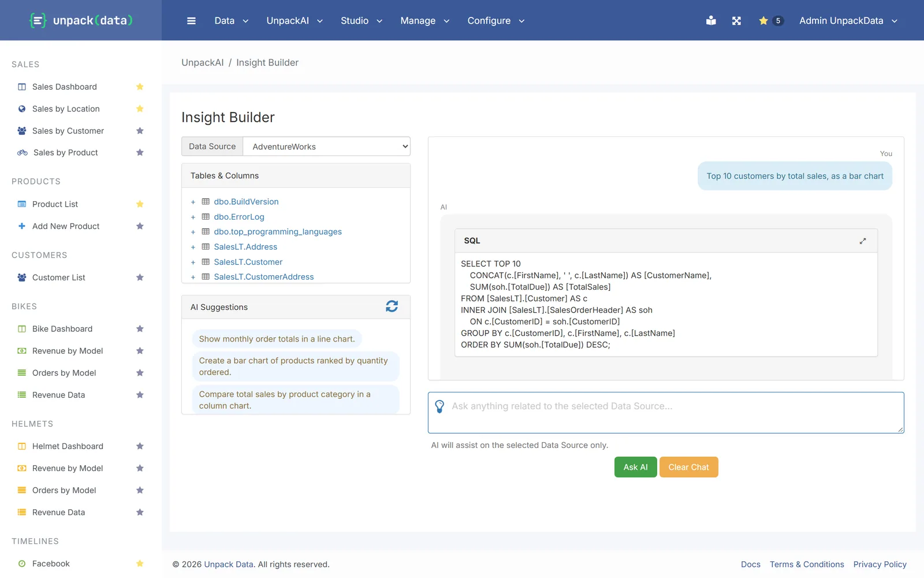Toggle favorite star for Sales by Customer
Viewport: 924px width, 578px height.
pyautogui.click(x=140, y=131)
